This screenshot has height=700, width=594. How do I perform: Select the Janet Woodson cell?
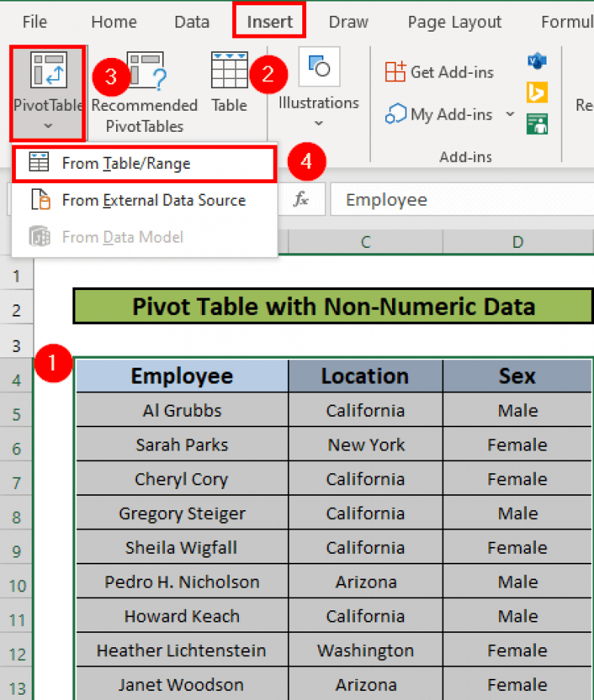pyautogui.click(x=182, y=684)
